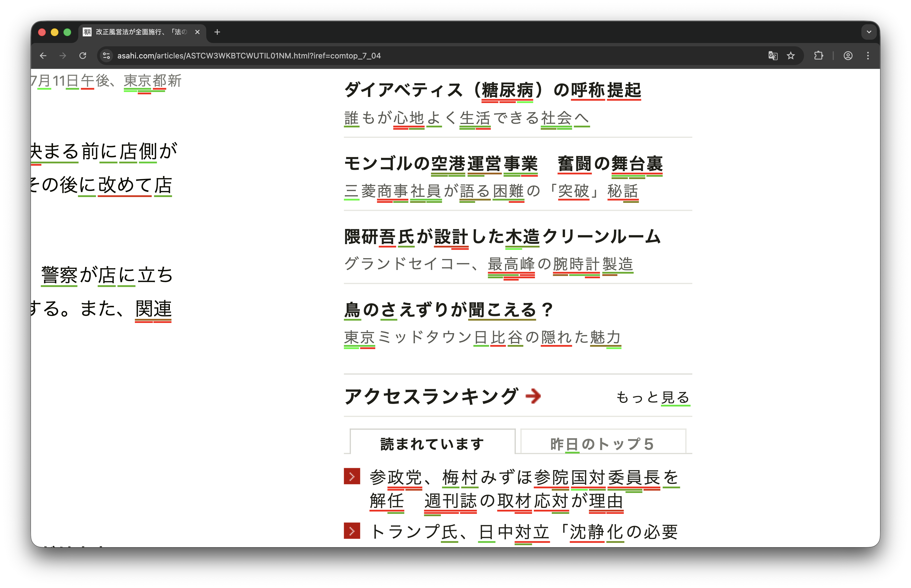Click the Google Translate icon
The height and width of the screenshot is (588, 911).
(x=773, y=56)
